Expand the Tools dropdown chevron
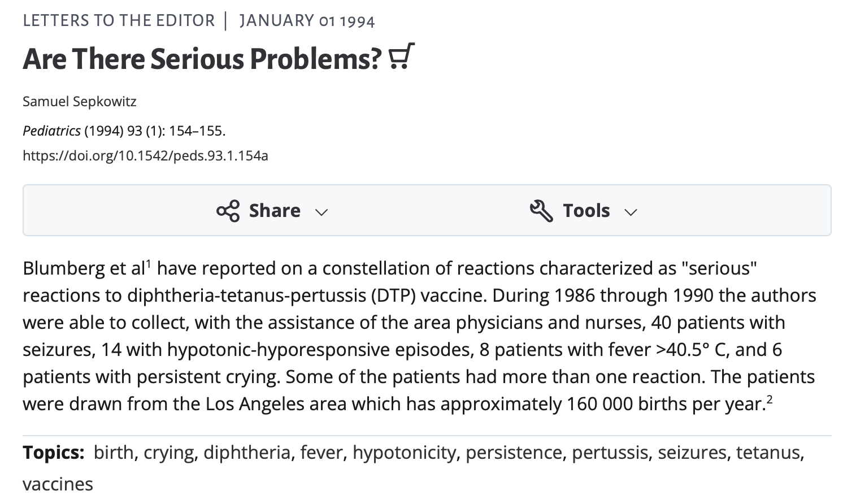The height and width of the screenshot is (504, 843). tap(631, 212)
